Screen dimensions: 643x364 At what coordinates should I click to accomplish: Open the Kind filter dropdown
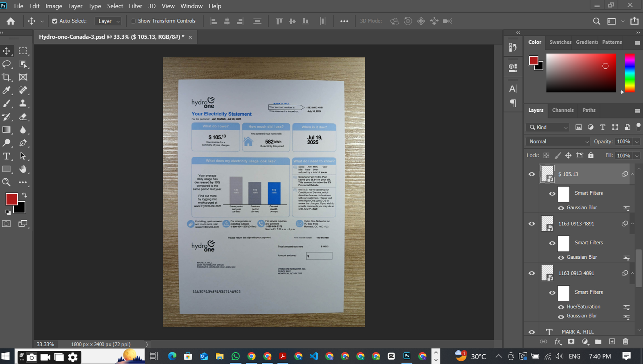[x=548, y=127]
